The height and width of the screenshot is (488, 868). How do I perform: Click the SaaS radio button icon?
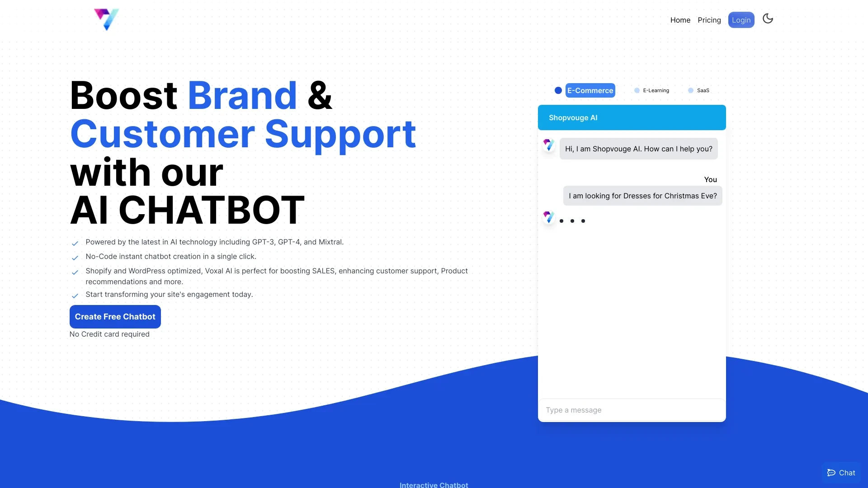(x=690, y=90)
